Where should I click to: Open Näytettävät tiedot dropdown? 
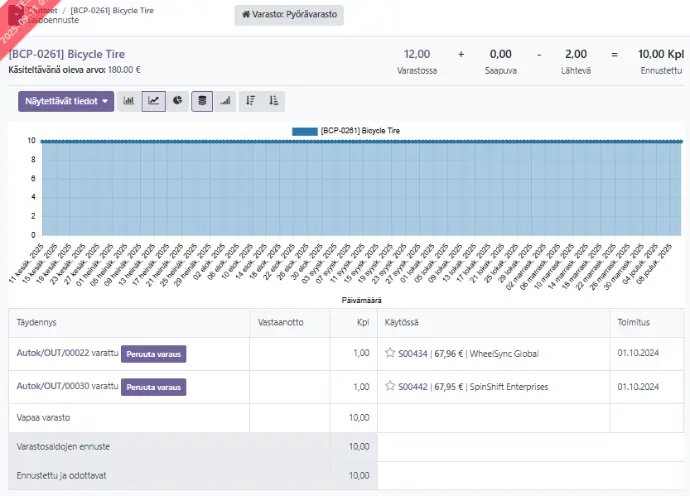coord(66,101)
